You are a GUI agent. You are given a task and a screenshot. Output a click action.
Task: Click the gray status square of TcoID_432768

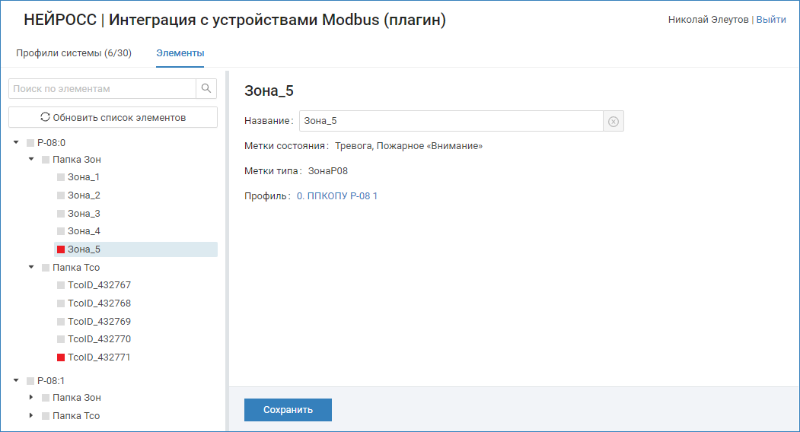tap(61, 303)
